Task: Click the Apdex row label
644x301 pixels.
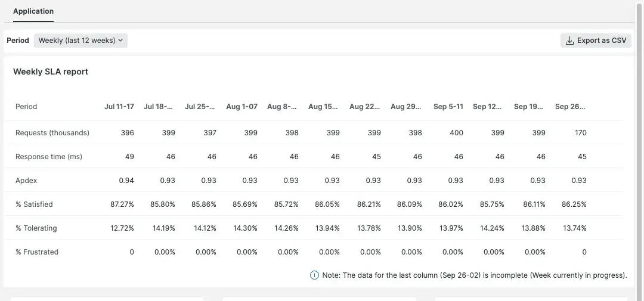Action: pyautogui.click(x=26, y=181)
